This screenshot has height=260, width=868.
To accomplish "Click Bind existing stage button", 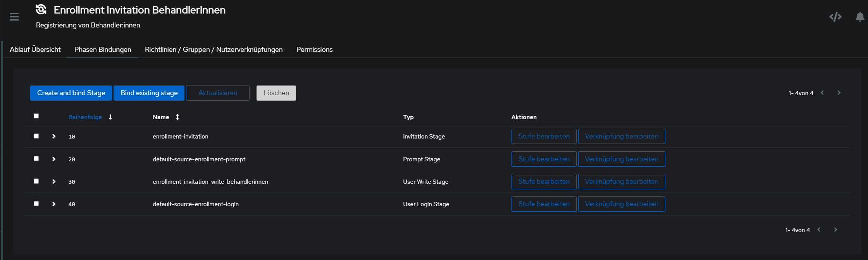I will tap(149, 93).
